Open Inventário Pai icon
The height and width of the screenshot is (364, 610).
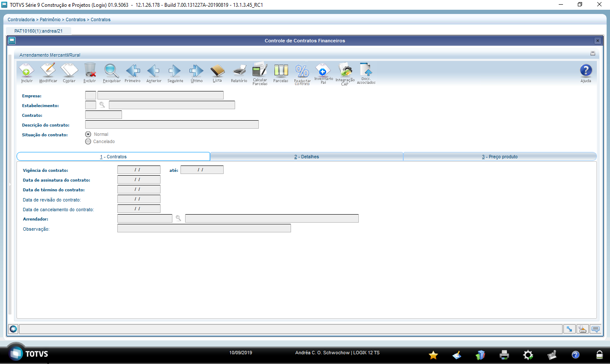click(324, 74)
